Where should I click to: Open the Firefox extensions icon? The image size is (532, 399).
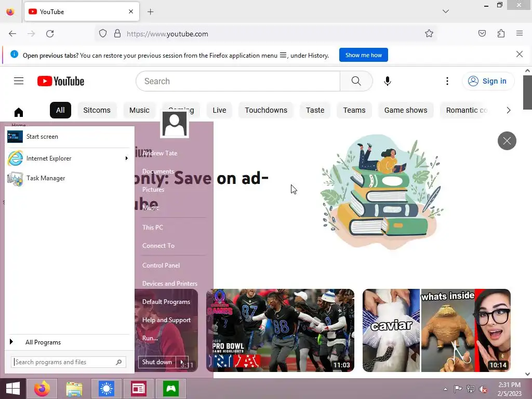tap(501, 33)
